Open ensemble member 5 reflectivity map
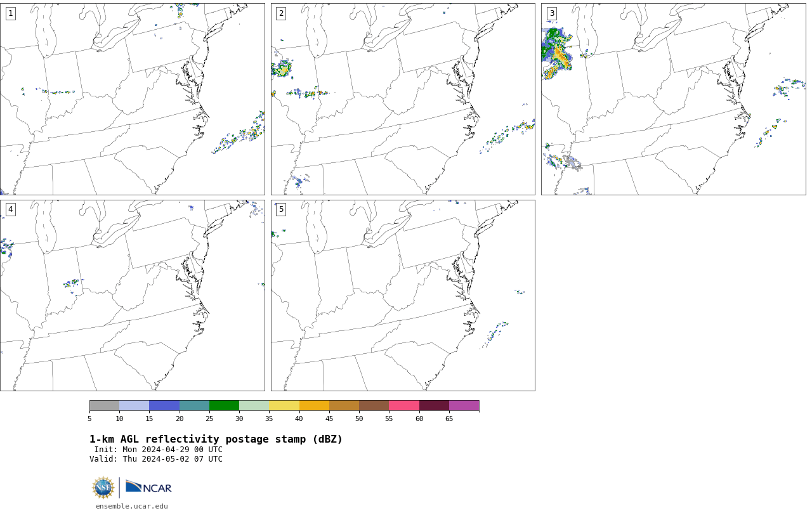Screen dimensions: 812x513 (403, 295)
